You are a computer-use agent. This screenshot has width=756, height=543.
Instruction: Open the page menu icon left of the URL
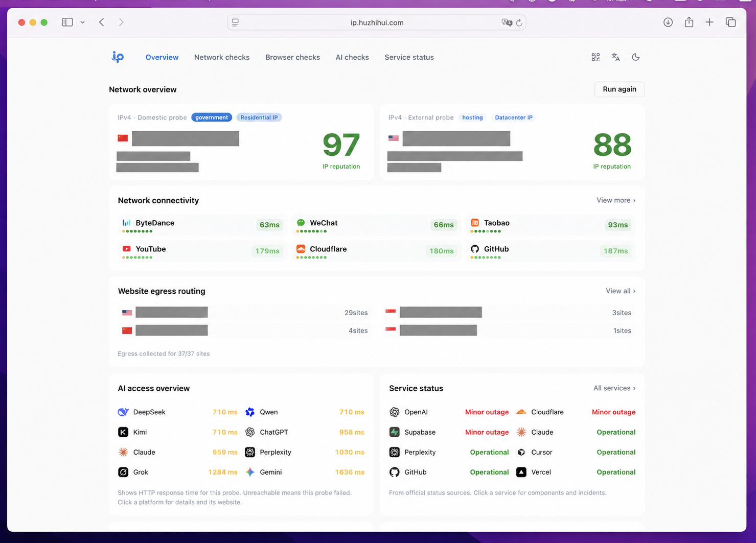(236, 22)
